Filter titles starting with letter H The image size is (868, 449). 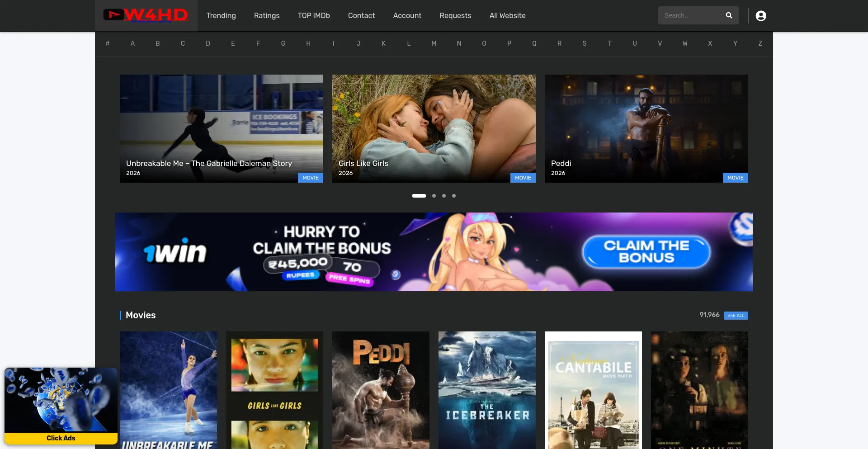(x=308, y=43)
